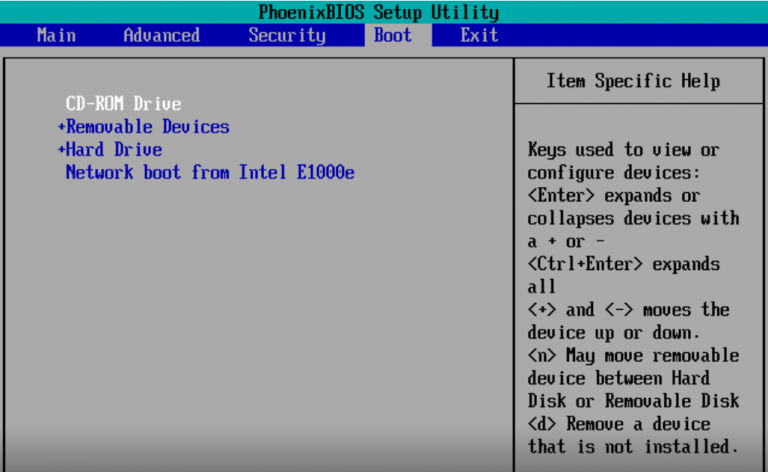Select Removable Devices boot entry
The height and width of the screenshot is (472, 768).
click(x=147, y=127)
